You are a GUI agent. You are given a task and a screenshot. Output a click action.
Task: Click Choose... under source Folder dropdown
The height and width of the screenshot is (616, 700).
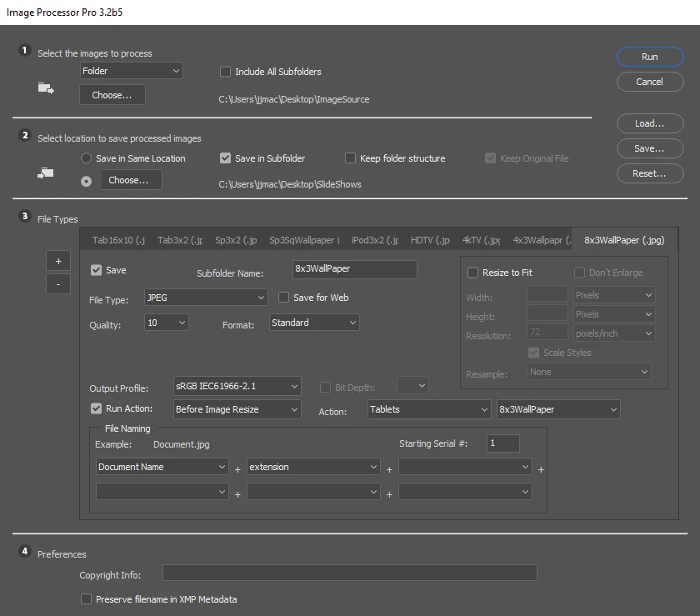112,95
